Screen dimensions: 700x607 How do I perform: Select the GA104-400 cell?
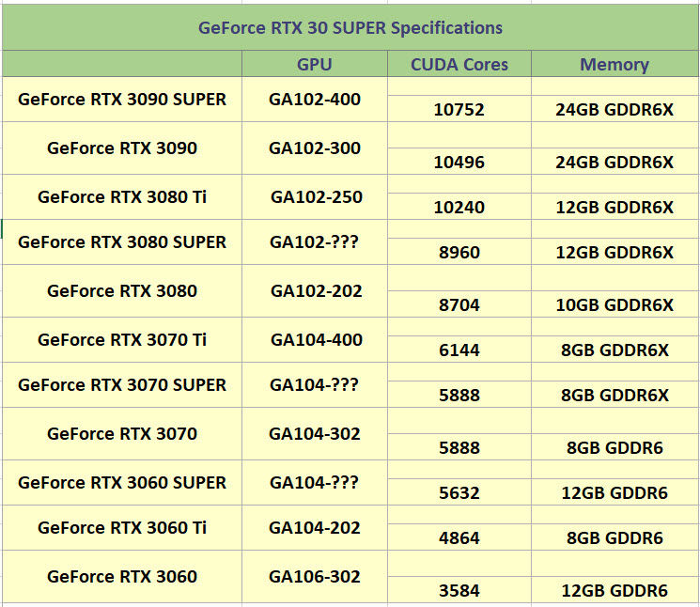(314, 339)
